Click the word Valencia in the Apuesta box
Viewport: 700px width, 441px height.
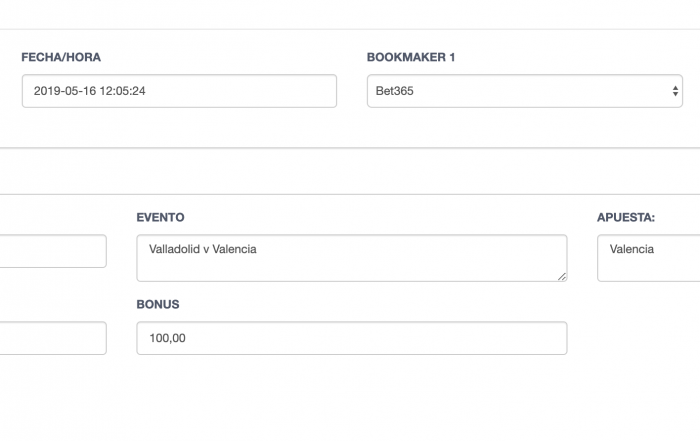coord(632,249)
